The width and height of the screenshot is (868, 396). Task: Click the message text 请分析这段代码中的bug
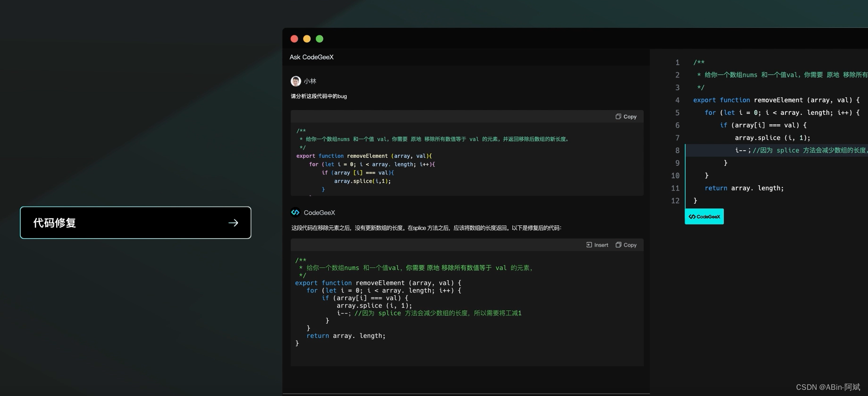click(319, 96)
